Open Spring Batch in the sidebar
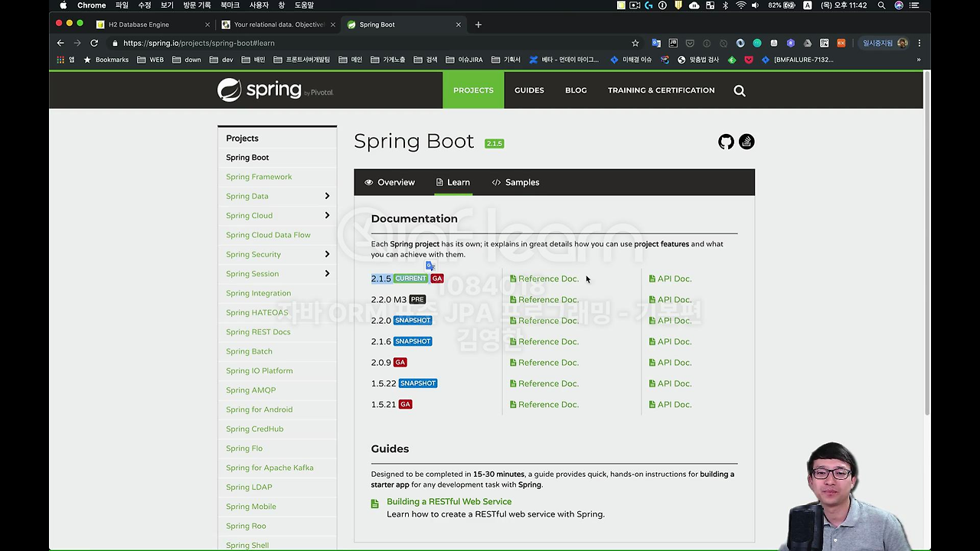 point(249,352)
